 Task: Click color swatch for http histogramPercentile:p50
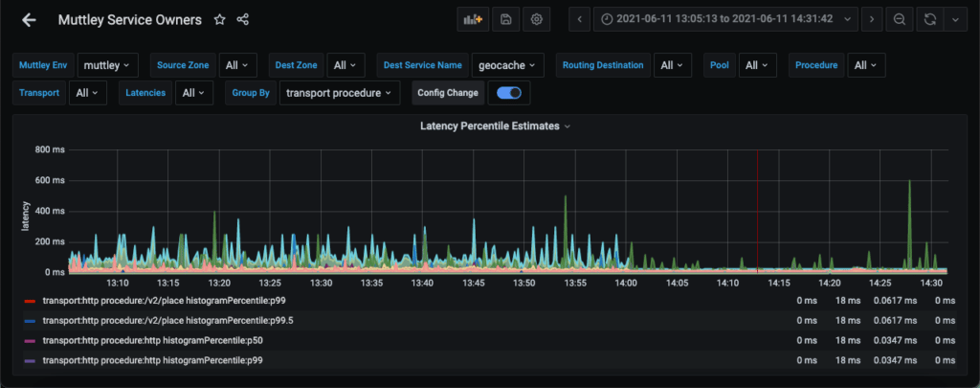tap(30, 340)
